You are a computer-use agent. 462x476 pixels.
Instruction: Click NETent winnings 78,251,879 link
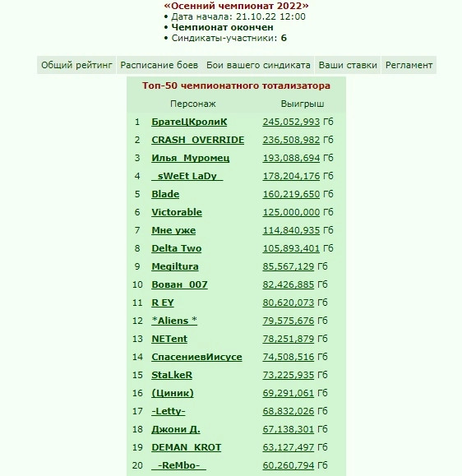coord(288,339)
